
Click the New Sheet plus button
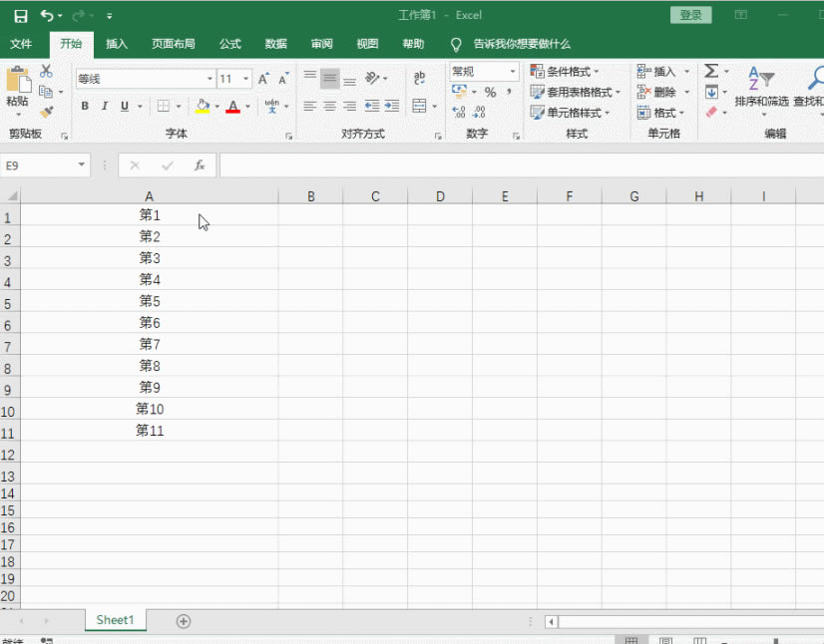tap(183, 620)
